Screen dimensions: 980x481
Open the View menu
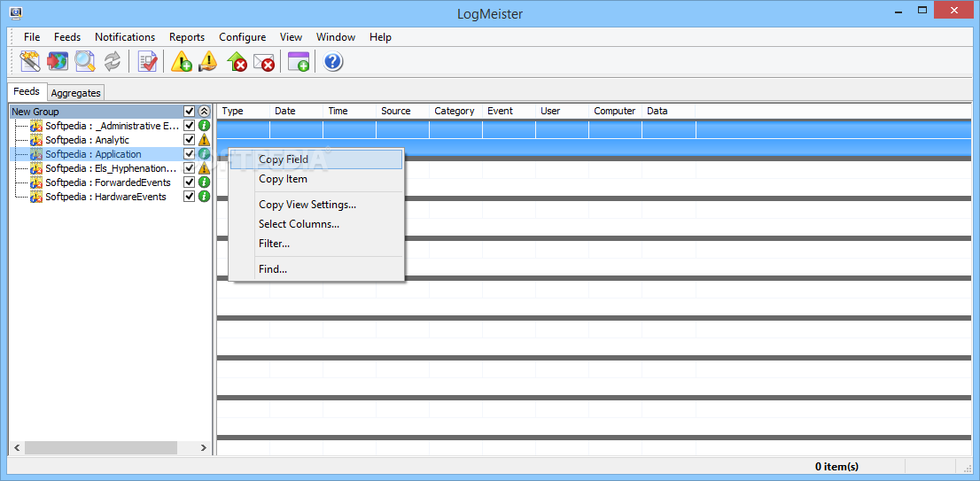pos(292,37)
